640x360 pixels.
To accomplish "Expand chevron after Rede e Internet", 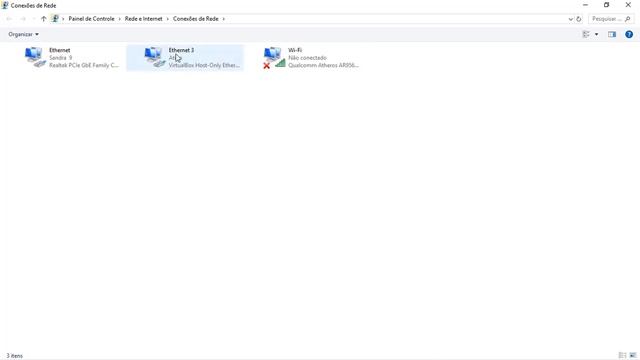I will point(167,19).
